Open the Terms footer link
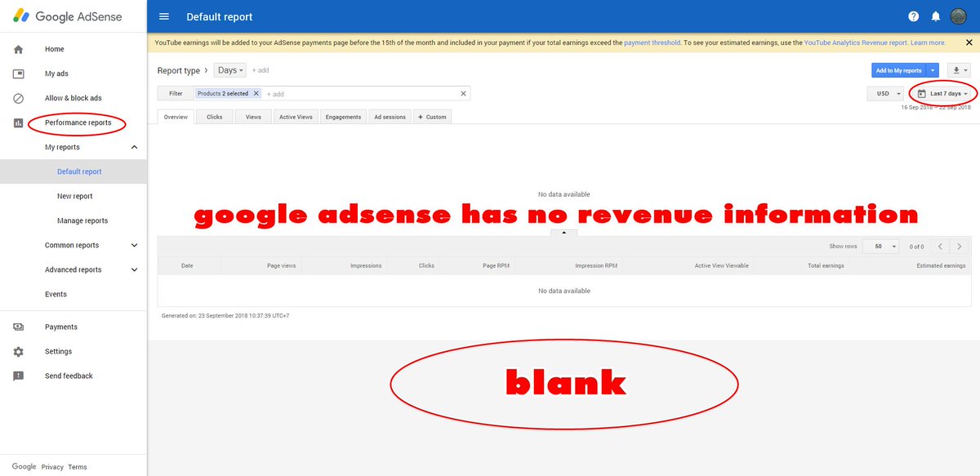Image resolution: width=980 pixels, height=476 pixels. coord(78,467)
